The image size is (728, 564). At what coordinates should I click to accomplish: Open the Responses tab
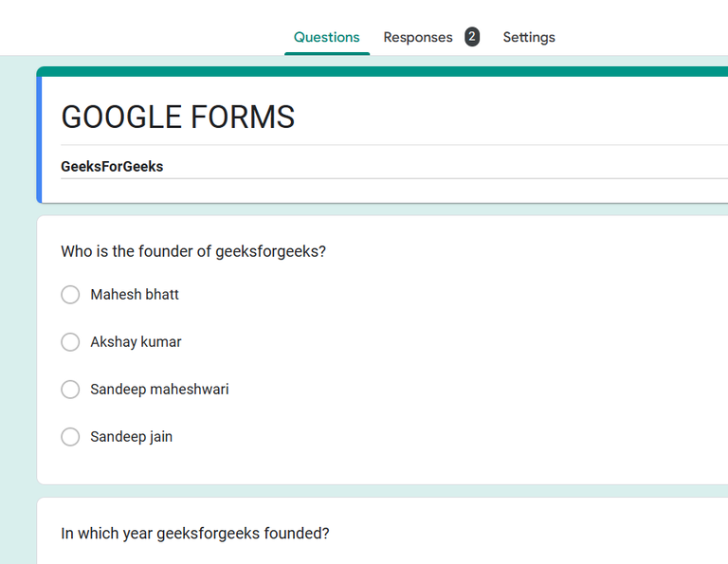tap(418, 37)
